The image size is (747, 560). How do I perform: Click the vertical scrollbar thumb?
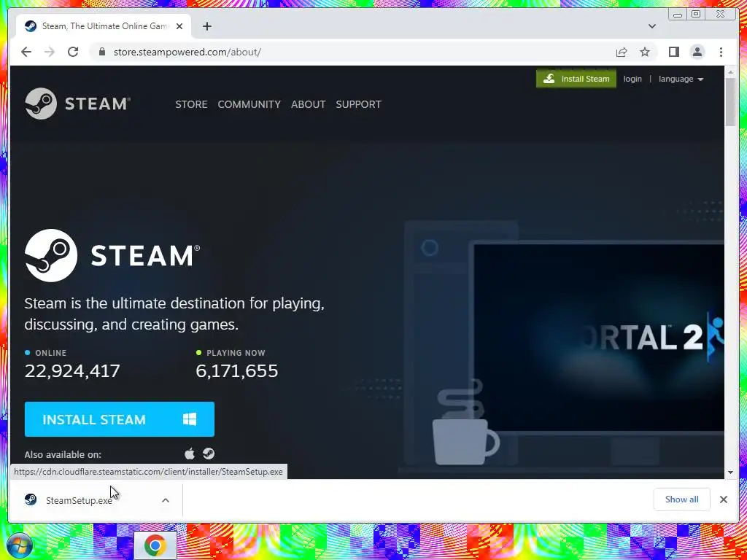click(730, 102)
